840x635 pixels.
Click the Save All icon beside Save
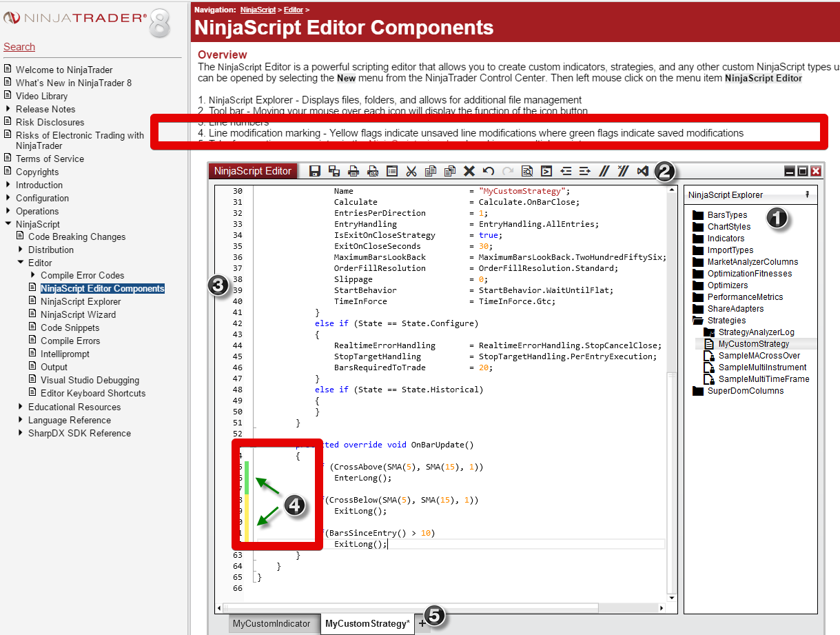click(334, 171)
